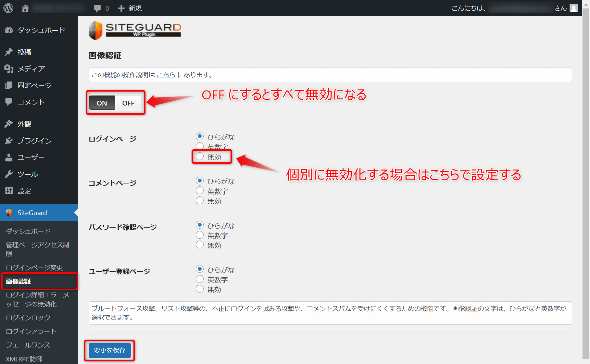Screen dimensions: 590x364
Task: Open the メディア menu
Action: 39,69
